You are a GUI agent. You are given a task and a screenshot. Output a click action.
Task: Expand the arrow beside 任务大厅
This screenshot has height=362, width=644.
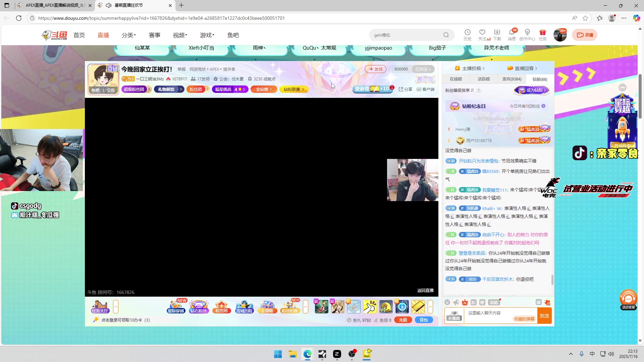pos(116,307)
